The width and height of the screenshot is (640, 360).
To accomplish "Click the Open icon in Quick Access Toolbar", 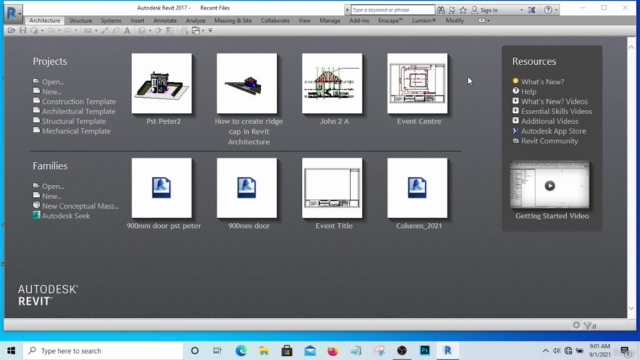I will pyautogui.click(x=11, y=31).
